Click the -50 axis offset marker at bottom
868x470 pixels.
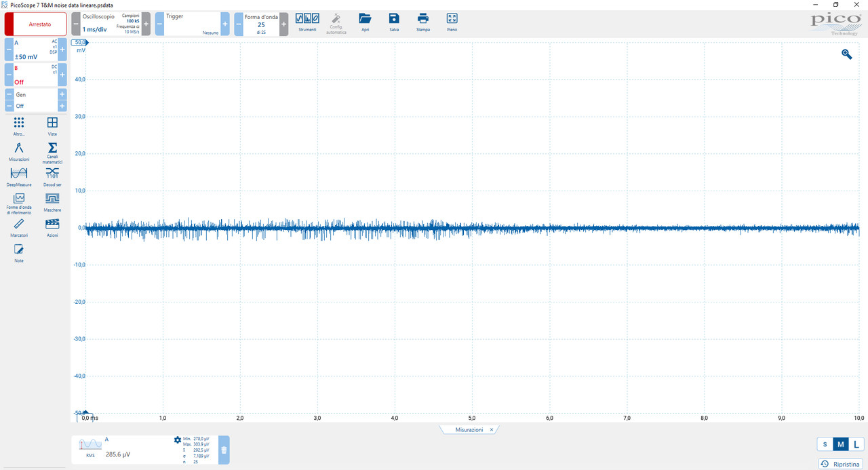click(x=80, y=412)
